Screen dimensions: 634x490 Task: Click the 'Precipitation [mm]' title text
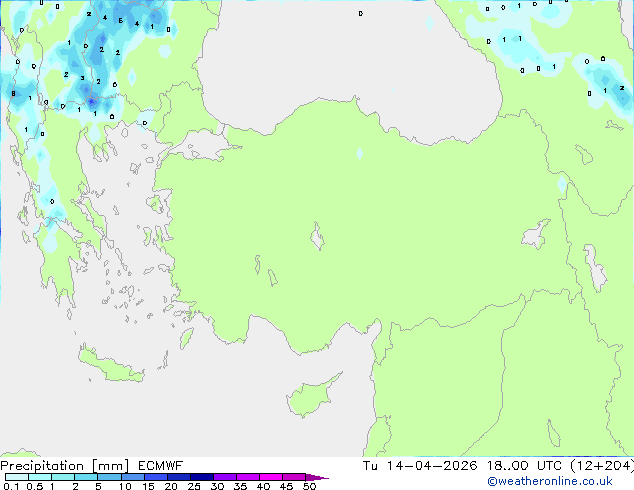[65, 466]
